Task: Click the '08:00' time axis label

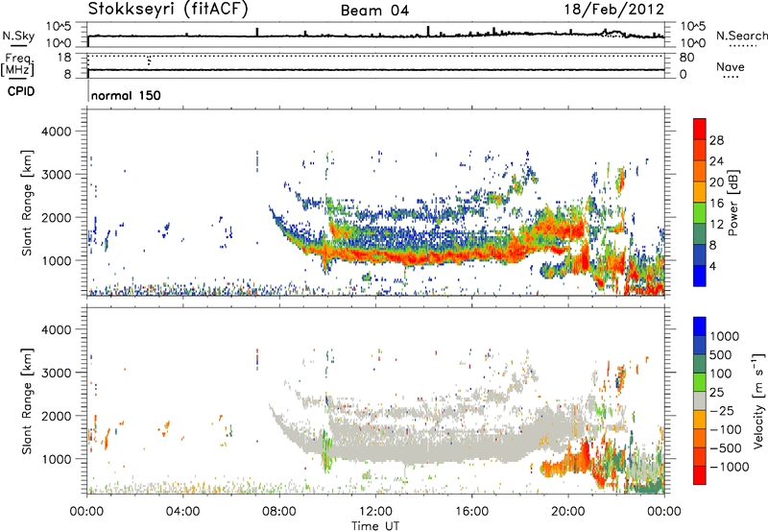Action: pyautogui.click(x=279, y=512)
